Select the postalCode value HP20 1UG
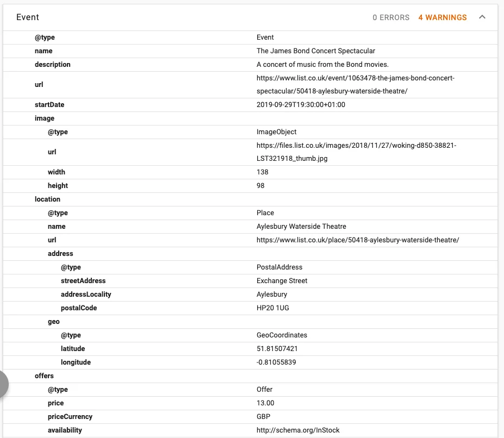 (x=273, y=308)
